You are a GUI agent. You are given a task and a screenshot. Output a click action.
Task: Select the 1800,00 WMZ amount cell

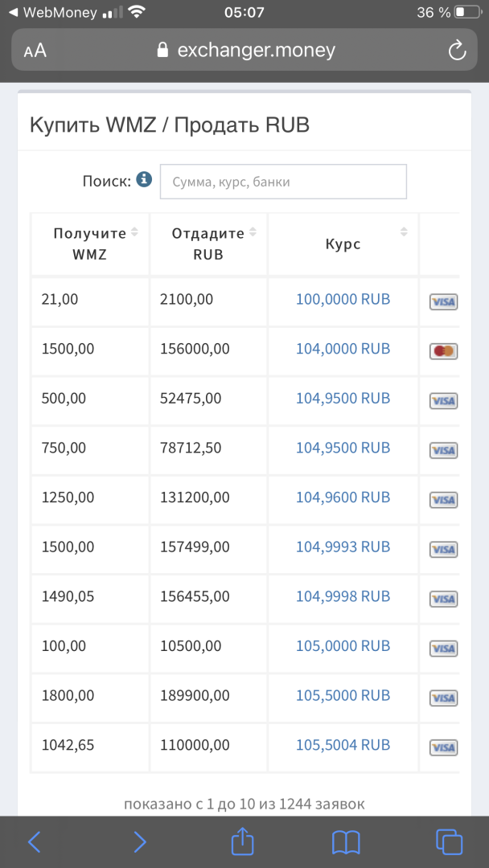[x=90, y=698]
